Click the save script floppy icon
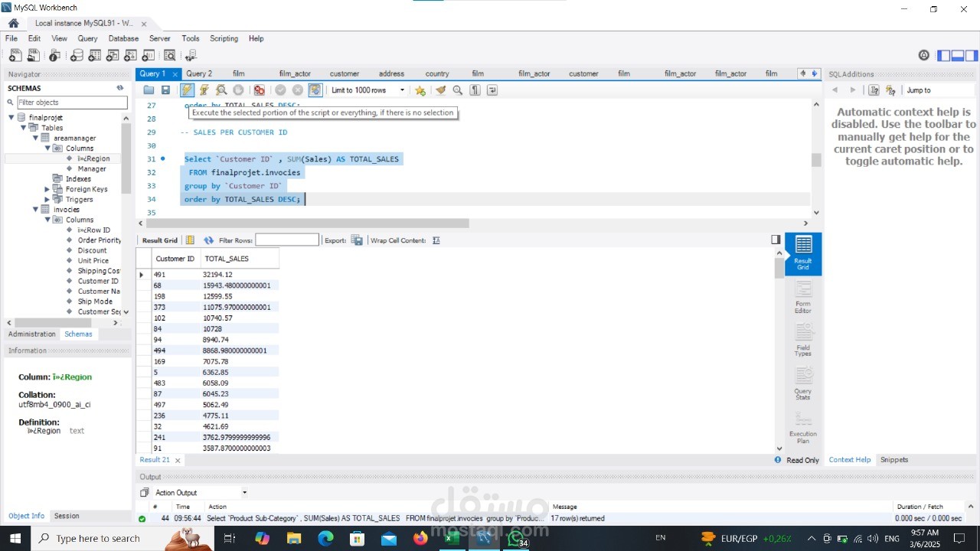 coord(165,90)
